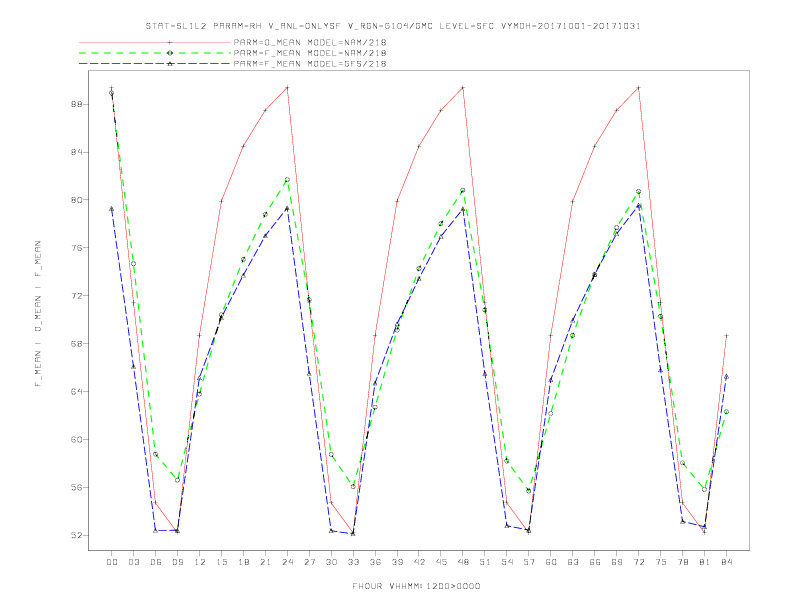This screenshot has width=792, height=612.
Task: Click x-axis forecast hour label 72
Action: (x=639, y=562)
